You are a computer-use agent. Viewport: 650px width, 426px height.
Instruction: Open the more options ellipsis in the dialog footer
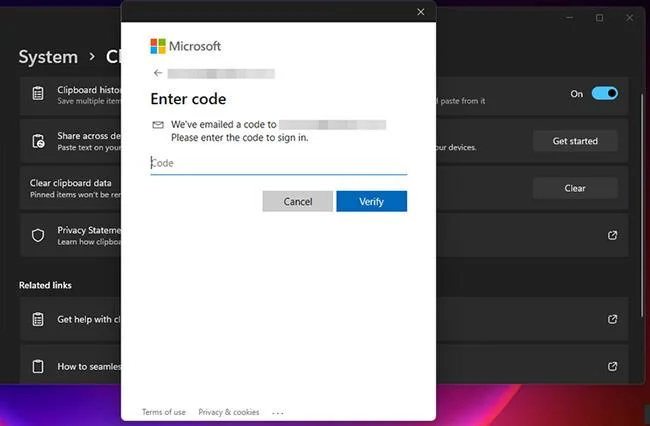(x=278, y=413)
